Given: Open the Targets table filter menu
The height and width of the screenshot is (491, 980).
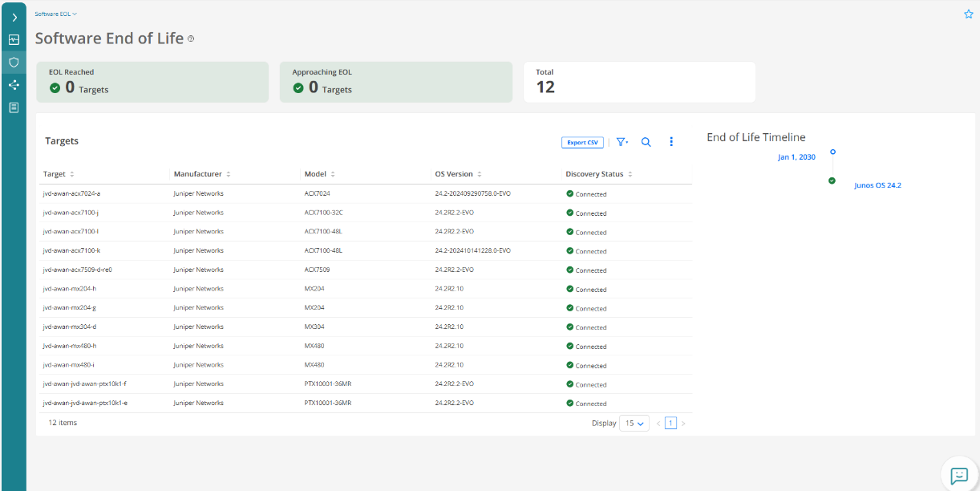Looking at the screenshot, I should (x=622, y=142).
